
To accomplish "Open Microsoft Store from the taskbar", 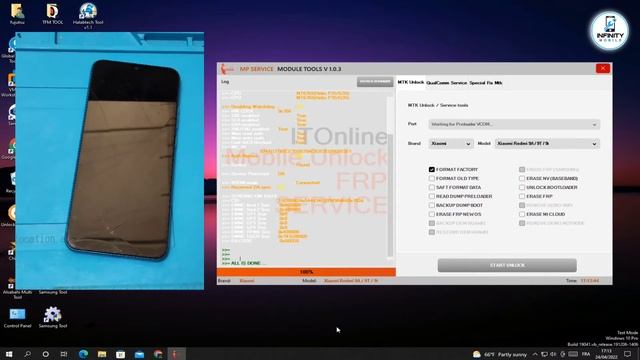I will [120, 354].
